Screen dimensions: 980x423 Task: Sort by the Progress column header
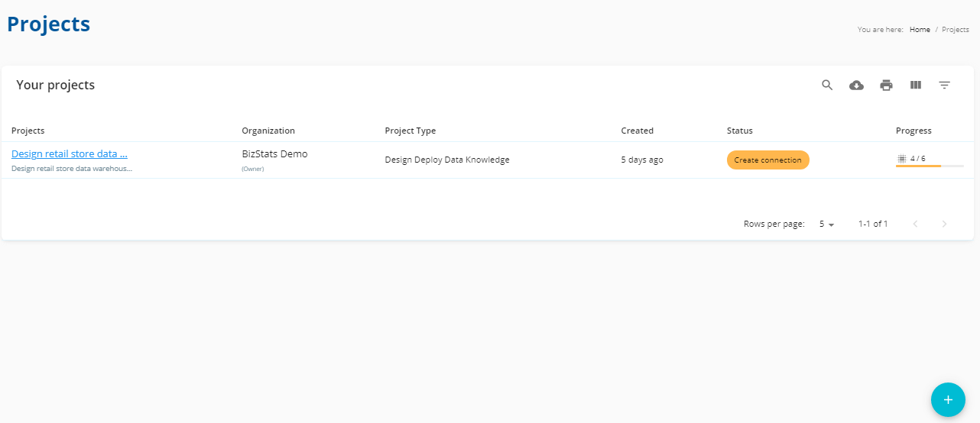pos(913,131)
